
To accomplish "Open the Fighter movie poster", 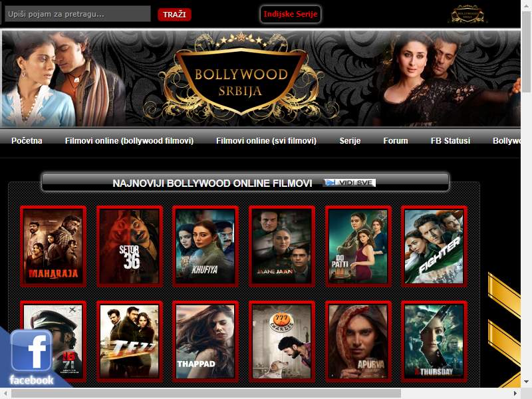I will (x=434, y=246).
